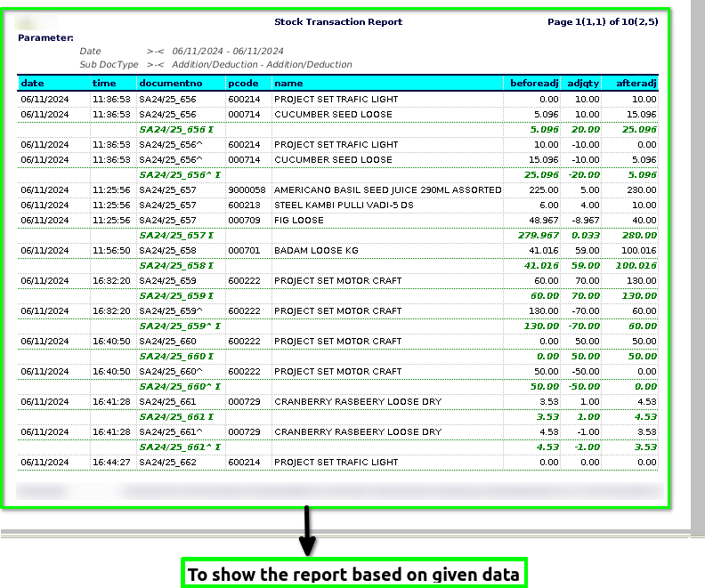Screen dimensions: 705x588
Task: Click the 'Parameter:' label
Action: coord(45,37)
